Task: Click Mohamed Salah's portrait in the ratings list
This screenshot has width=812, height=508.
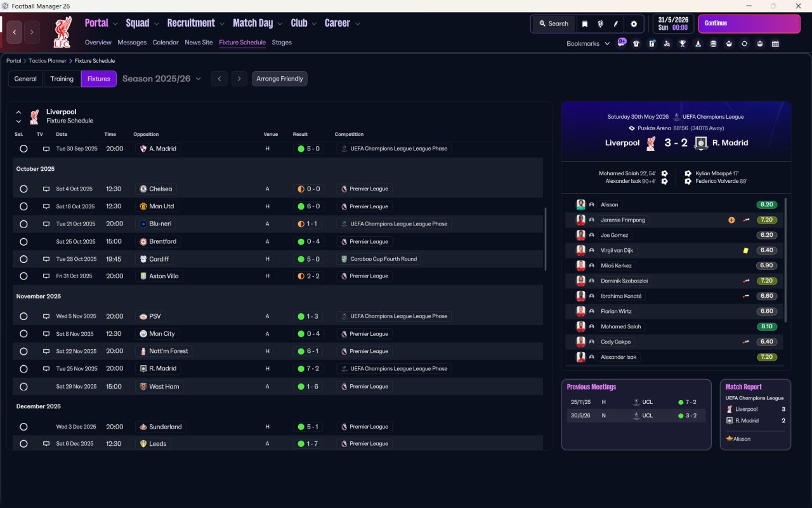Action: click(580, 327)
